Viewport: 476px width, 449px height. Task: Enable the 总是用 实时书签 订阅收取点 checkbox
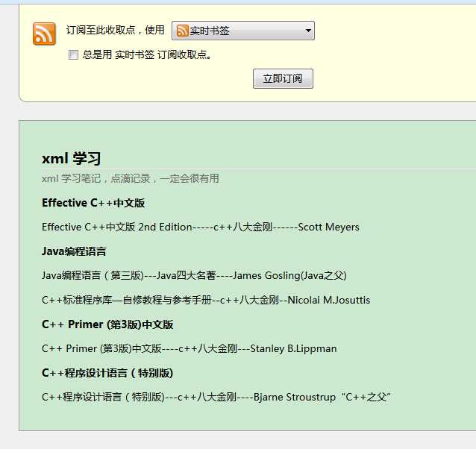click(x=73, y=55)
